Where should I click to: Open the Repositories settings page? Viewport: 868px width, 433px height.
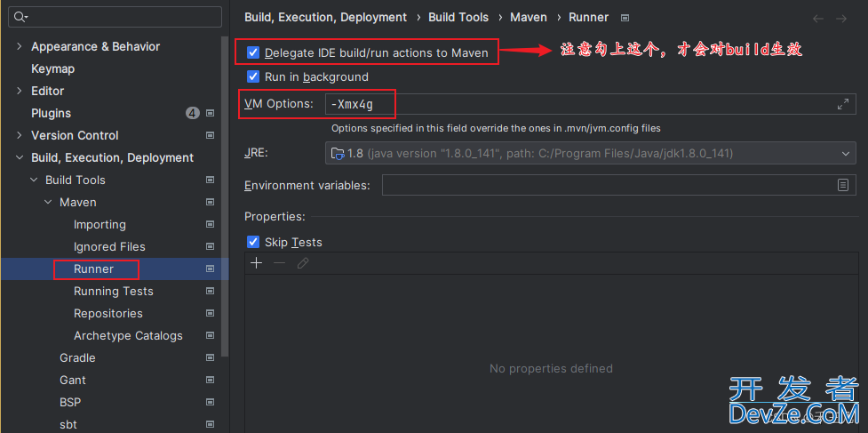point(108,313)
